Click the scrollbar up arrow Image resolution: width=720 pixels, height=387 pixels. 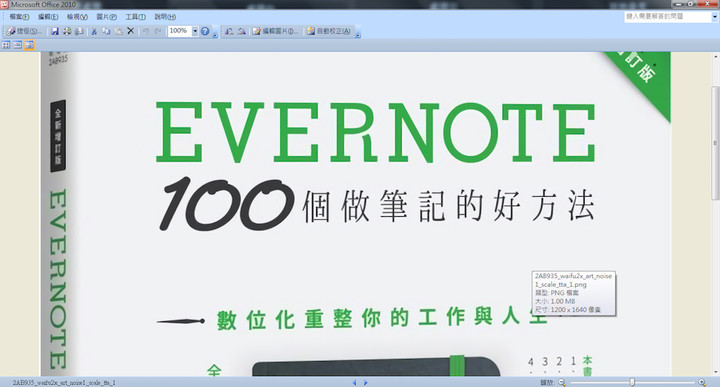pos(715,56)
